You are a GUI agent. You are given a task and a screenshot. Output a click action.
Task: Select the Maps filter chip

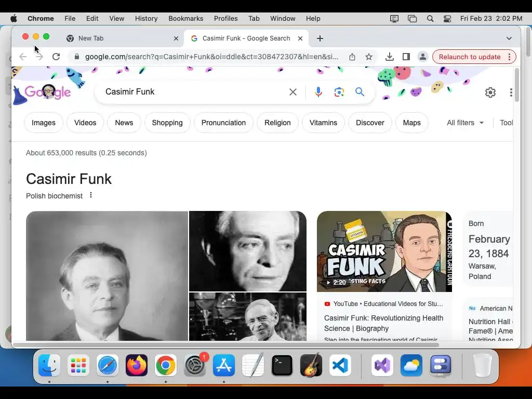pos(411,123)
